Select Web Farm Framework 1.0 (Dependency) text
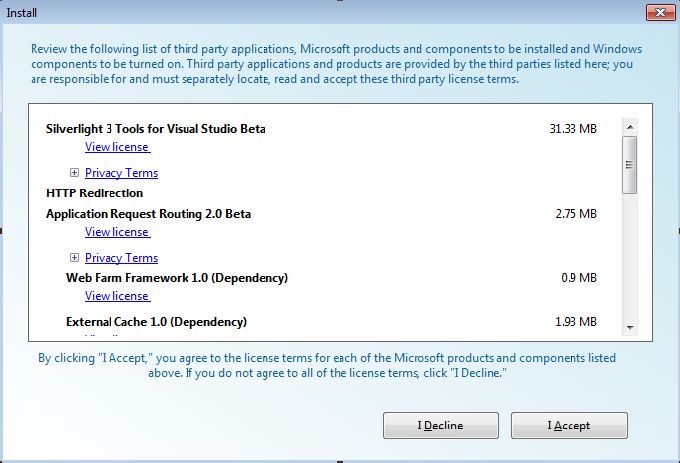680x463 pixels. (x=177, y=278)
